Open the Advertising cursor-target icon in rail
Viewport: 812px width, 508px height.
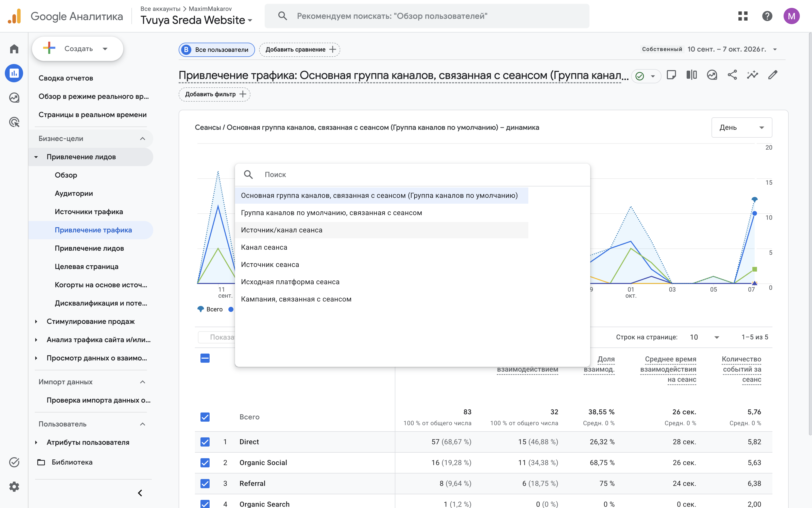(x=14, y=122)
